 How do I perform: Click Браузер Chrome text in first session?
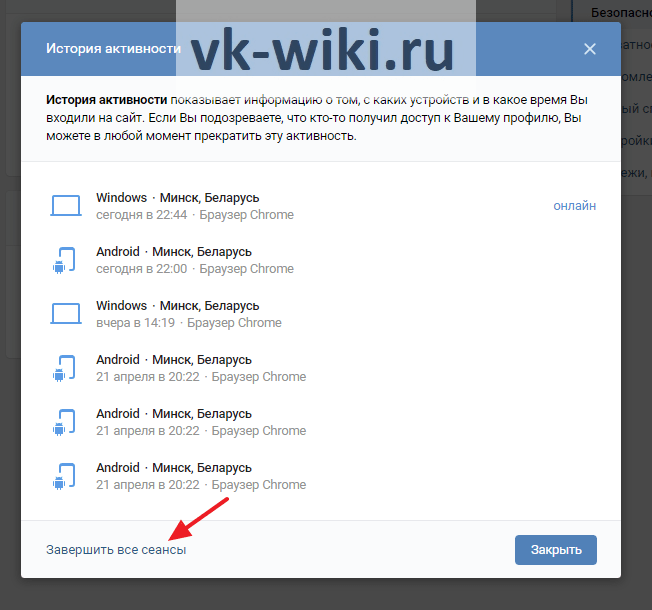(246, 215)
